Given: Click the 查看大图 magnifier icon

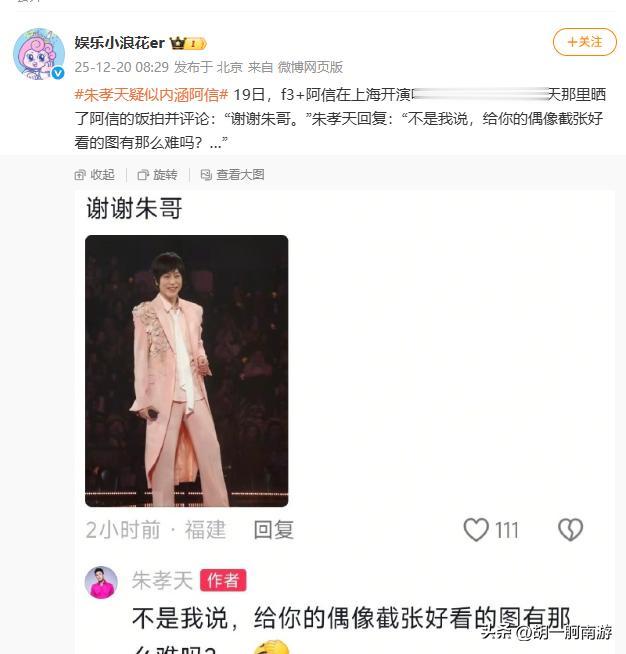Looking at the screenshot, I should (x=206, y=175).
